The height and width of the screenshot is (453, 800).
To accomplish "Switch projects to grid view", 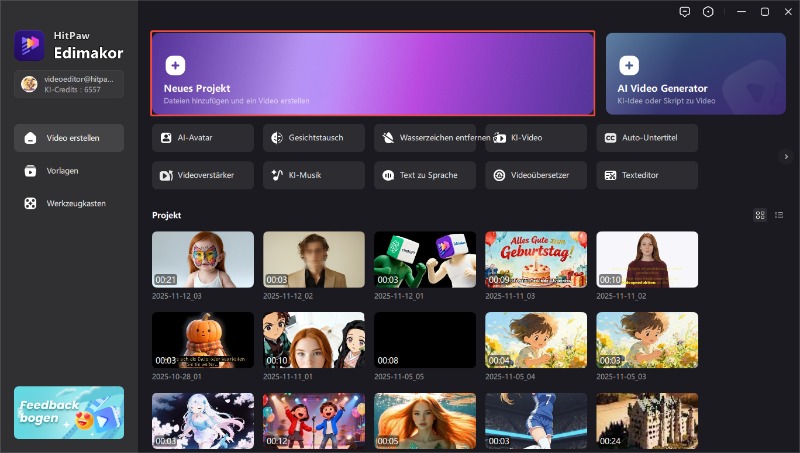I will [x=760, y=215].
